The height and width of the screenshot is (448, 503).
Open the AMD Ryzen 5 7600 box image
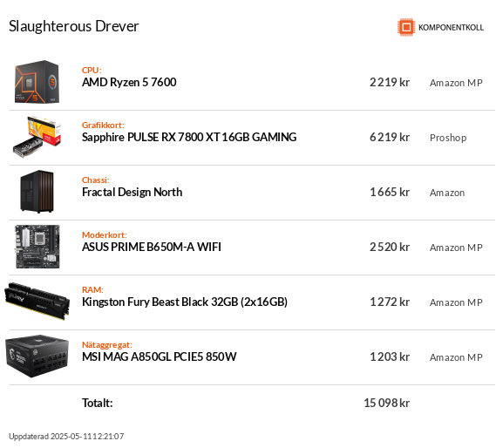click(x=37, y=82)
